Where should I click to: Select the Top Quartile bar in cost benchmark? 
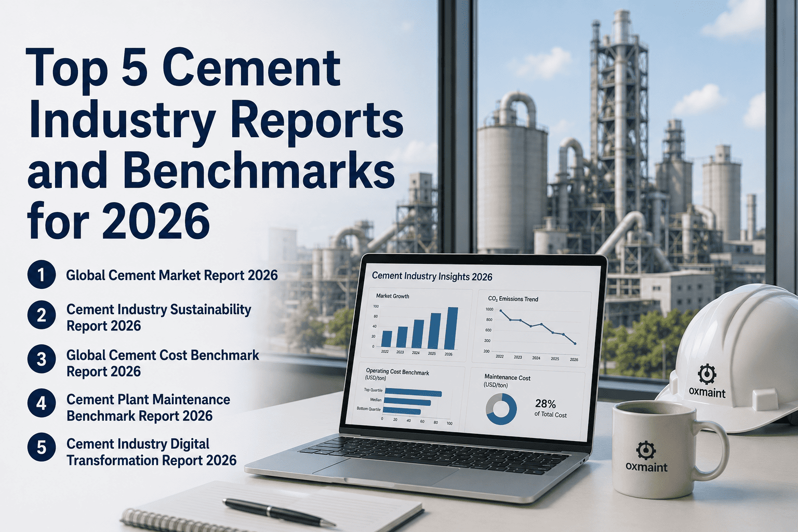[413, 394]
